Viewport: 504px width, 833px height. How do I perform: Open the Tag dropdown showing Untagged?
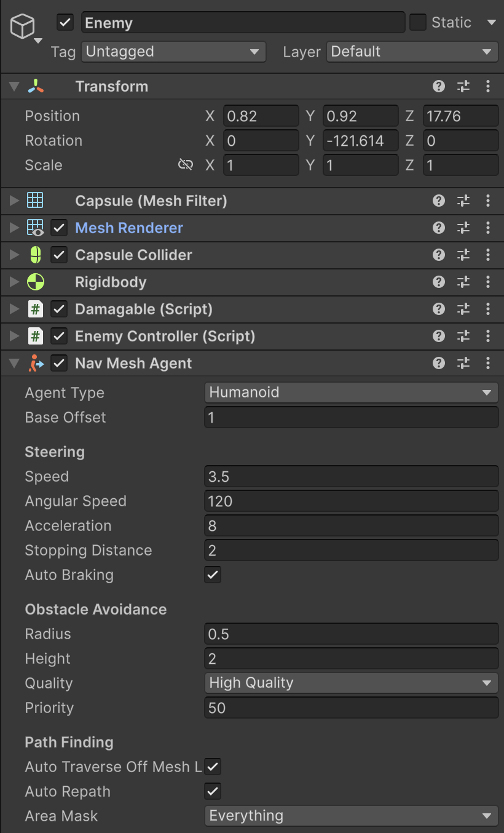coord(173,52)
